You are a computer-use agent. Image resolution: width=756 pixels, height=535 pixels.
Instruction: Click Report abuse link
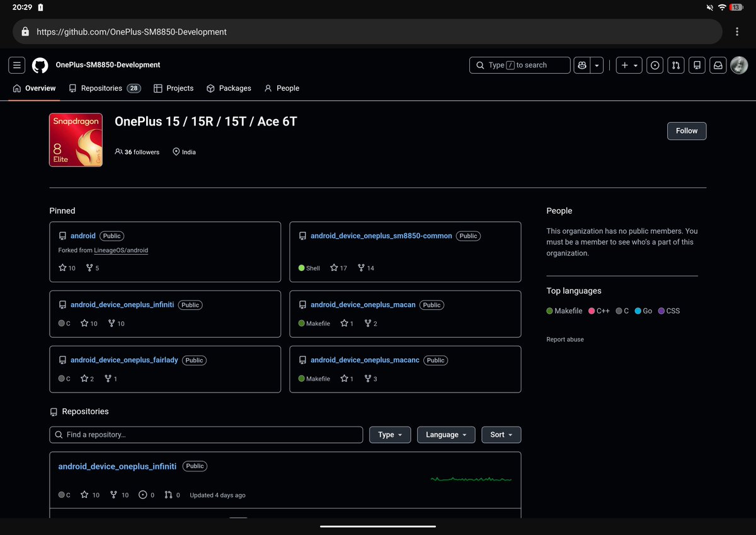[565, 340]
